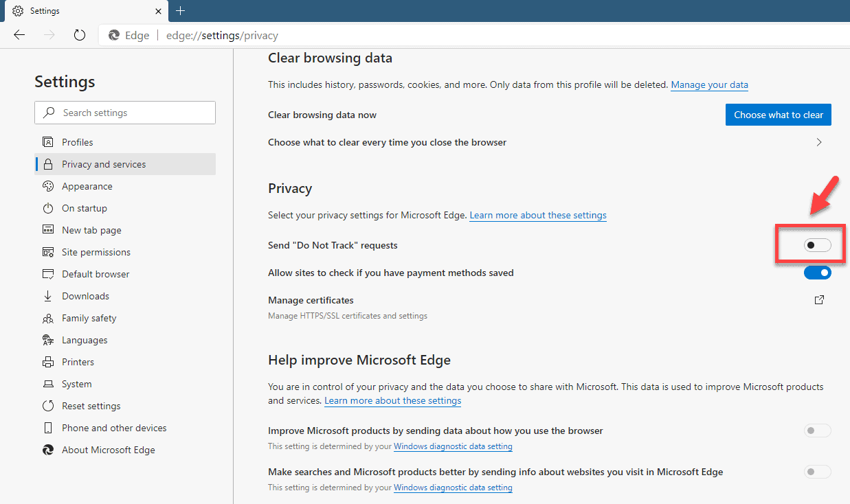850x504 pixels.
Task: Disable payment methods check toggle
Action: [x=817, y=273]
